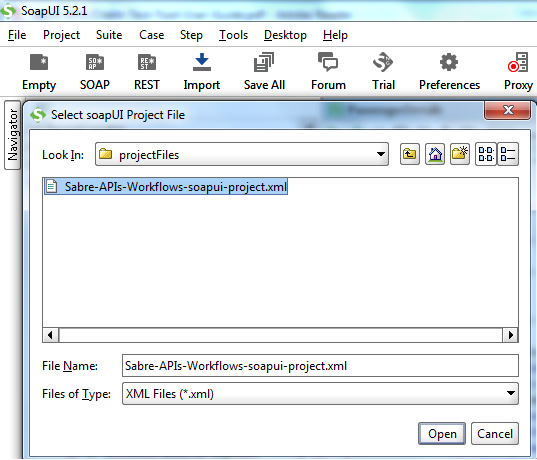This screenshot has height=460, width=537.
Task: Open the Tools menu
Action: click(233, 35)
